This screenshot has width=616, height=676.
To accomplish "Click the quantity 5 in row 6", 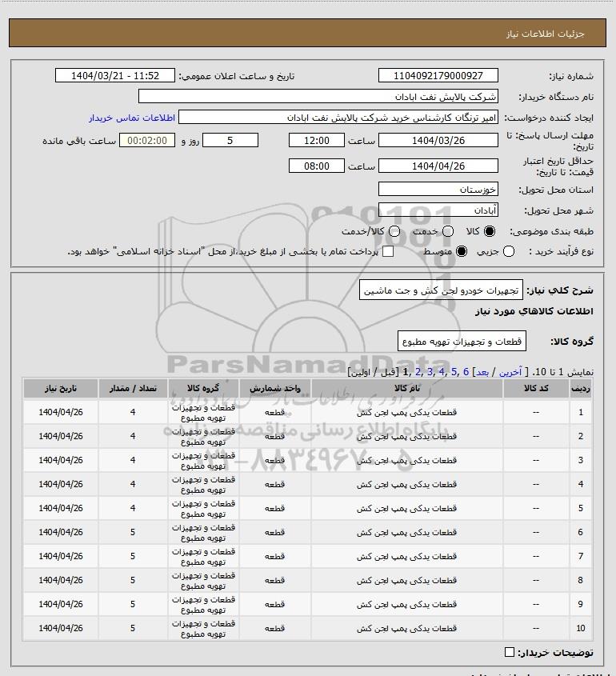I will pyautogui.click(x=133, y=533).
